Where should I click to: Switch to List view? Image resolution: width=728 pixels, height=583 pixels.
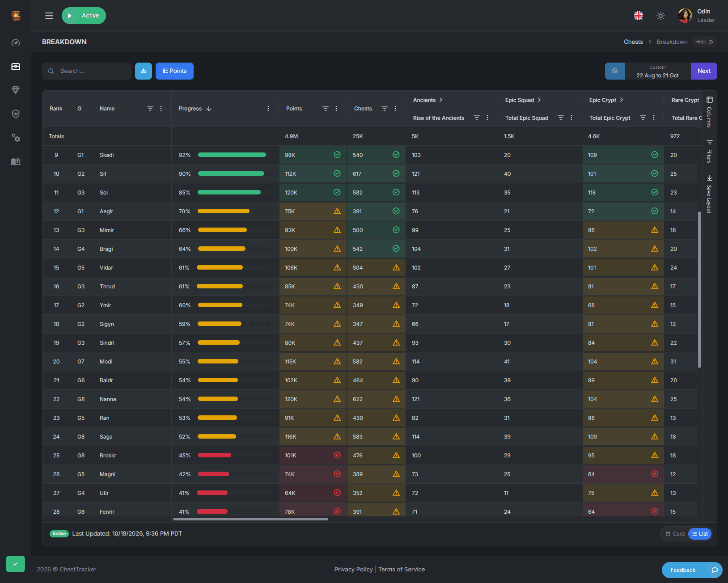coord(700,534)
